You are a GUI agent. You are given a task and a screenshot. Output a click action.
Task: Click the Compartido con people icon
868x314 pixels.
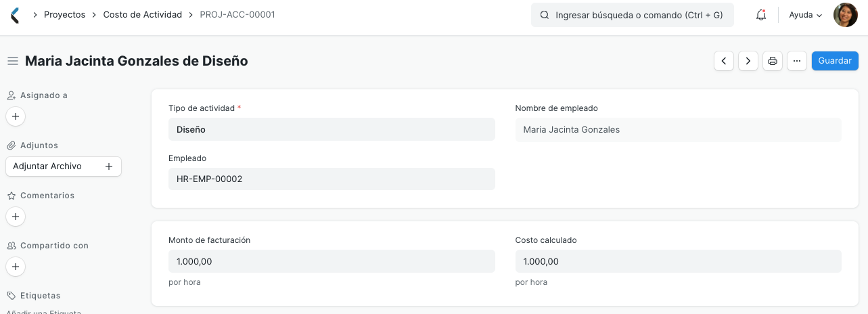(12, 246)
